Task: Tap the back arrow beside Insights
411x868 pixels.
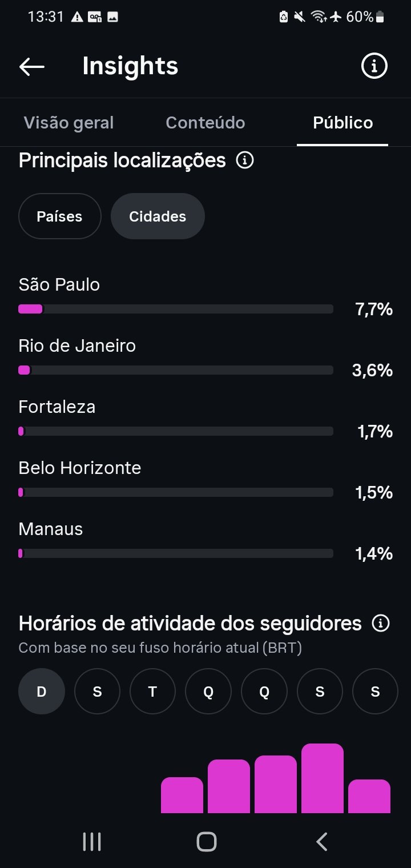Action: pos(32,67)
